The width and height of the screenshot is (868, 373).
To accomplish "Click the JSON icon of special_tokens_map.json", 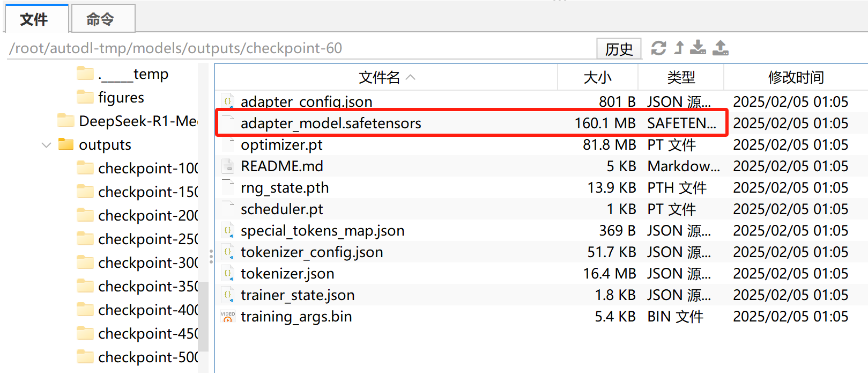I will click(228, 230).
